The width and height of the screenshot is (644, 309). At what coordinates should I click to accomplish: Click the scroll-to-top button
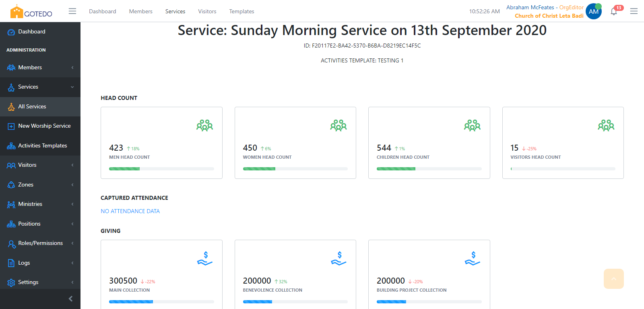tap(613, 279)
